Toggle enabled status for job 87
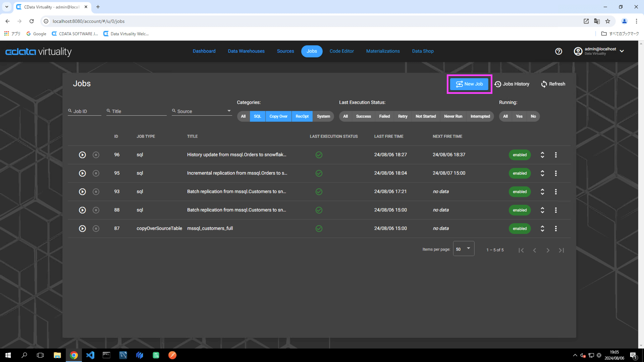This screenshot has width=644, height=362. (520, 229)
